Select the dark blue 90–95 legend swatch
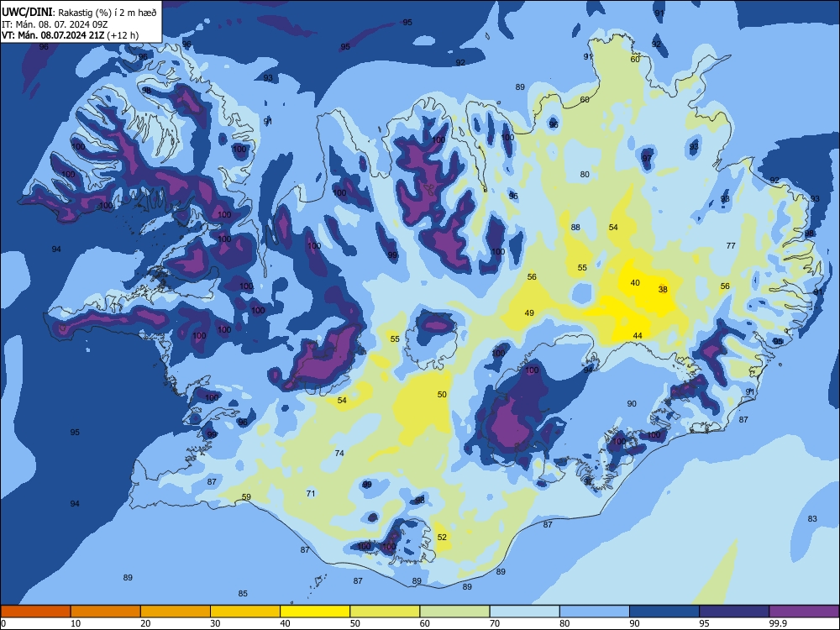 664,612
